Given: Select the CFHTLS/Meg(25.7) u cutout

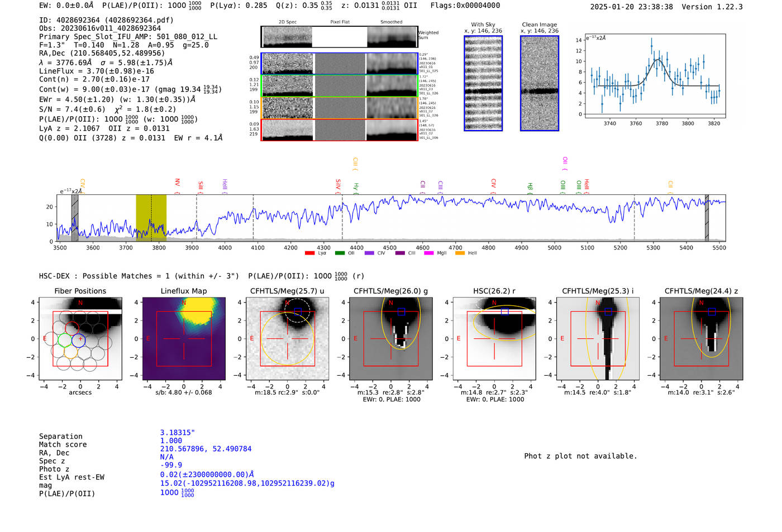Looking at the screenshot, I should 287,339.
